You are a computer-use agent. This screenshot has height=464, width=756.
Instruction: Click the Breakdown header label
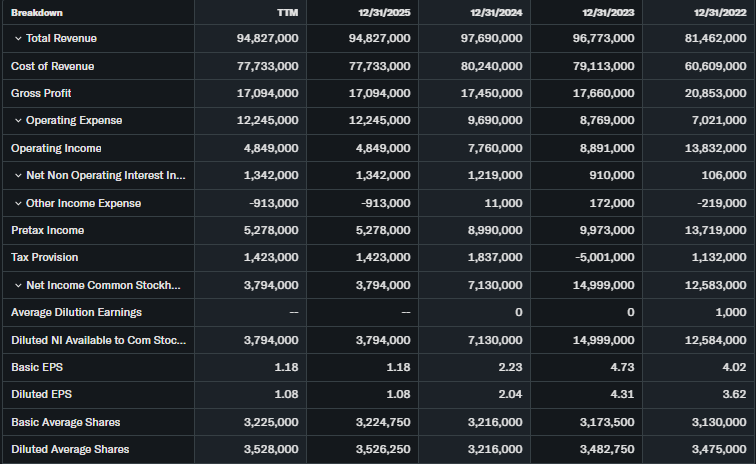(36, 12)
